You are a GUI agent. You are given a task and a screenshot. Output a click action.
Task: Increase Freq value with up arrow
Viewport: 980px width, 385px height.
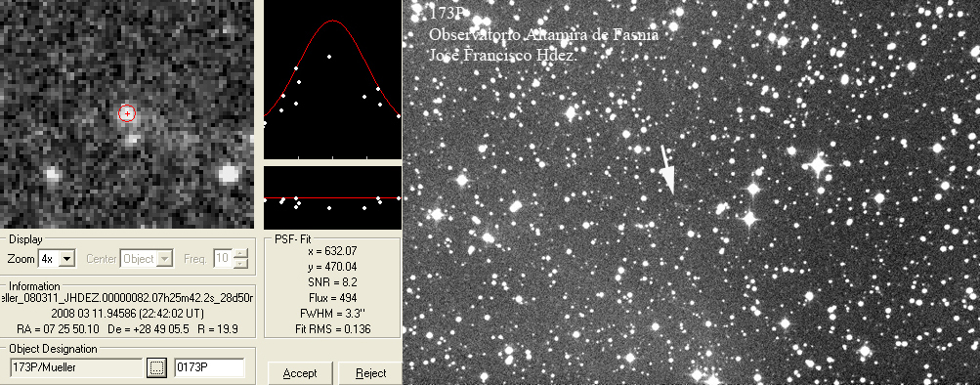[240, 254]
